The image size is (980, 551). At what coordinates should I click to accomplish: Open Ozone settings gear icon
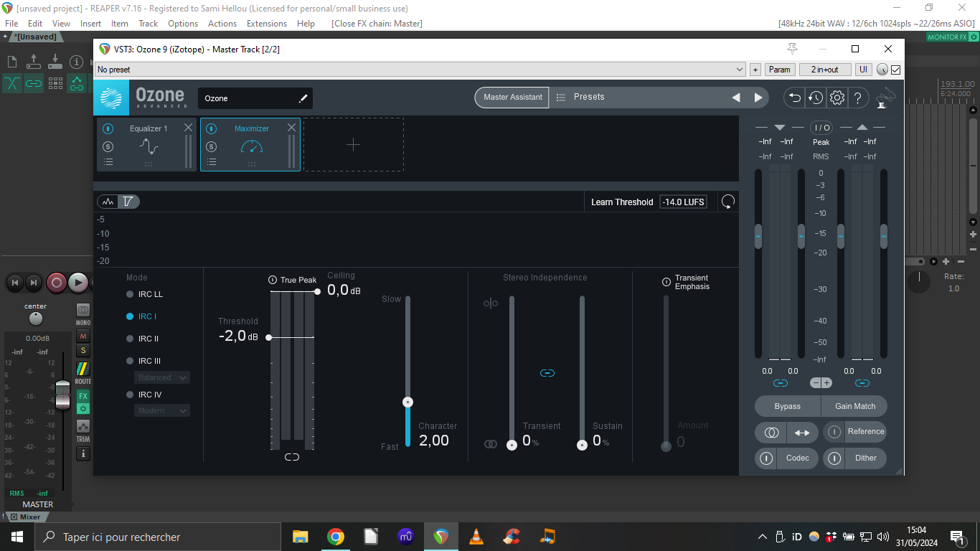(x=837, y=98)
